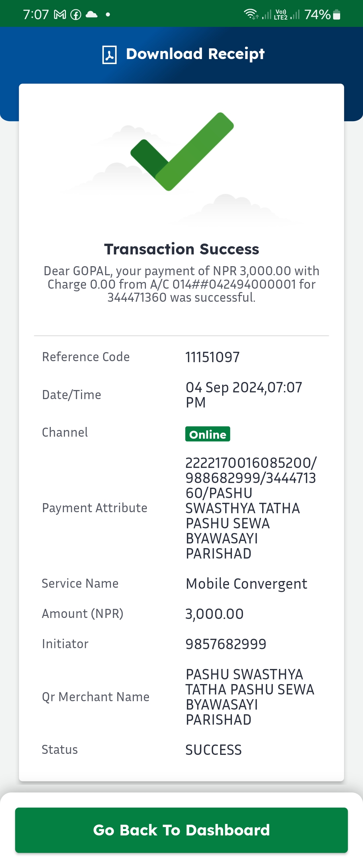The width and height of the screenshot is (363, 868).
Task: Tap the PDF download receipt icon
Action: (x=109, y=55)
